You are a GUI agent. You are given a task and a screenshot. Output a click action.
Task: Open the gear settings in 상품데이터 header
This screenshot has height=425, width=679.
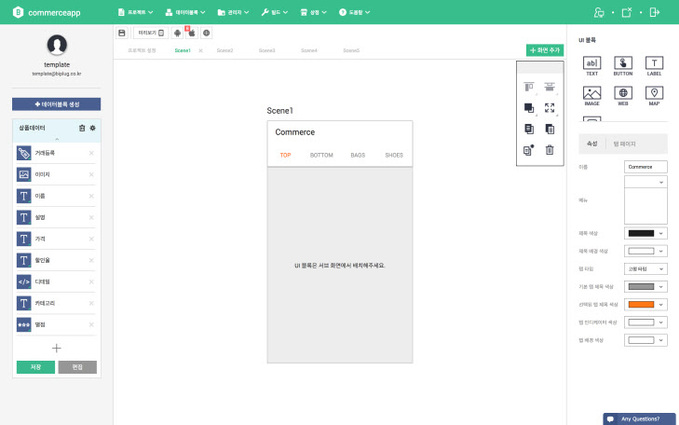click(x=92, y=128)
